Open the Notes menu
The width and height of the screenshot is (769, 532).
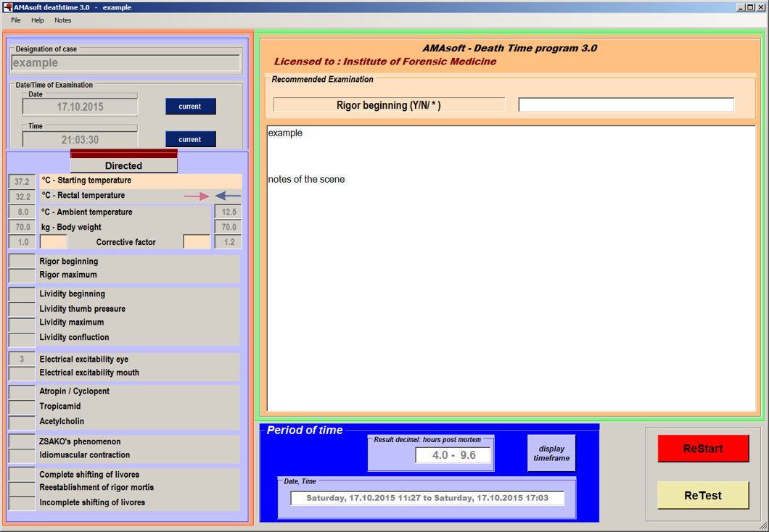[x=63, y=20]
